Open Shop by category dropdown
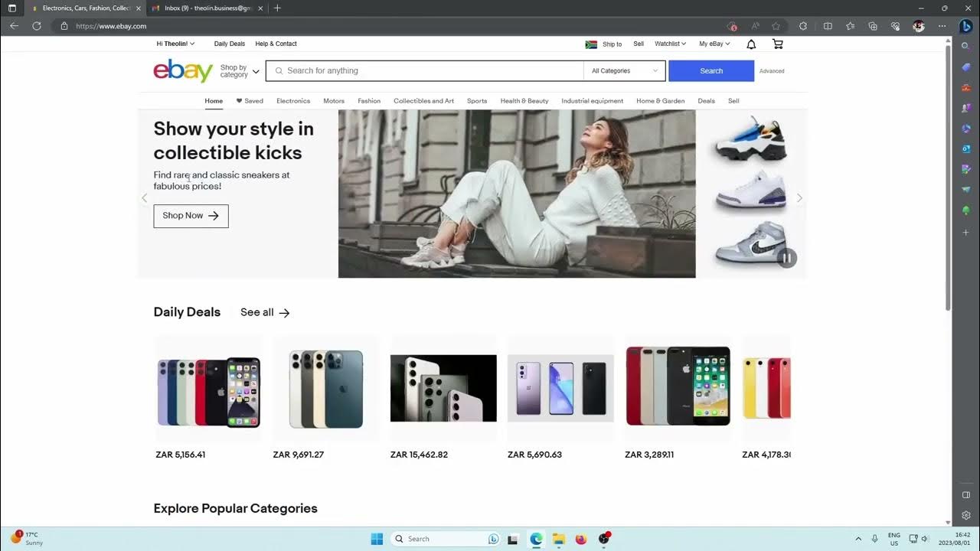The image size is (980, 551). [240, 70]
